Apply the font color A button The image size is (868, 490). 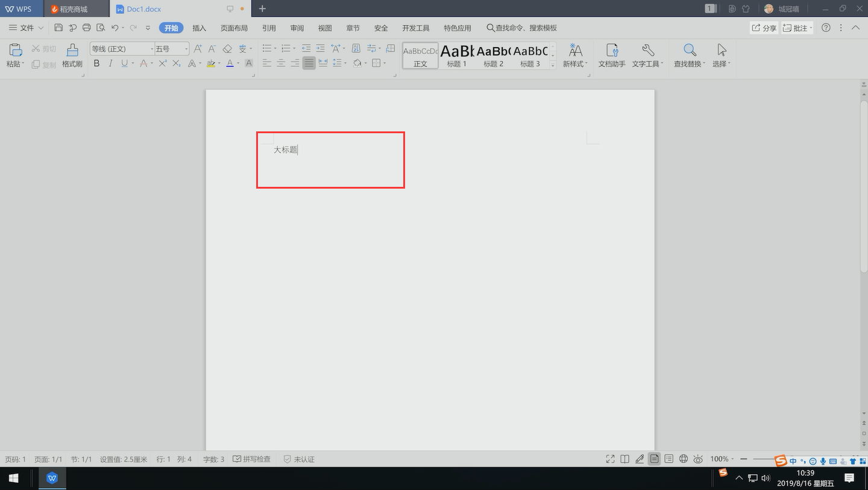pos(230,63)
